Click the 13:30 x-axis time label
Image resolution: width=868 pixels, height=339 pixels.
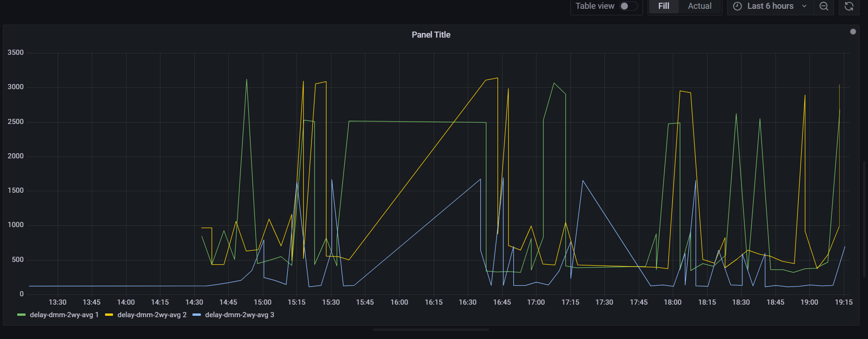coord(58,302)
